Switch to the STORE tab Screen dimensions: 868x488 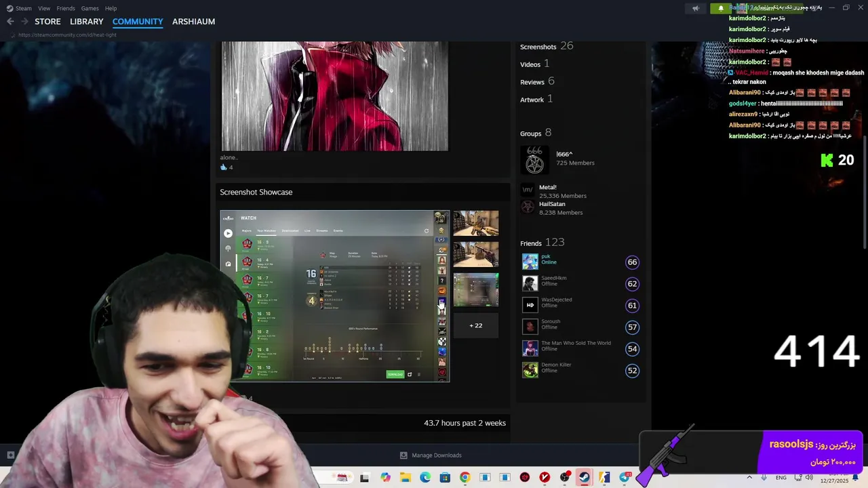[x=47, y=22]
